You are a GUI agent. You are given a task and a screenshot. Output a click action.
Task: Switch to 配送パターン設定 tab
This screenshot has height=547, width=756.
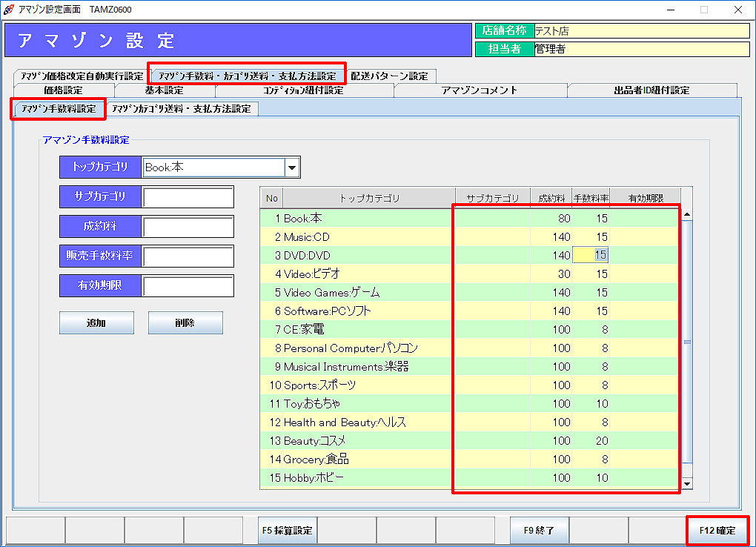click(x=389, y=76)
